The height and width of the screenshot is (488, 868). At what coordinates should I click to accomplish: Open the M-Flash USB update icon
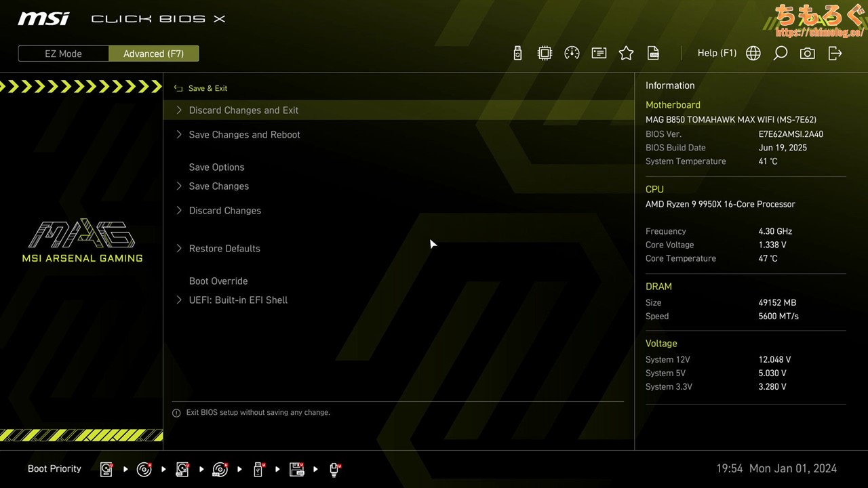coord(517,54)
